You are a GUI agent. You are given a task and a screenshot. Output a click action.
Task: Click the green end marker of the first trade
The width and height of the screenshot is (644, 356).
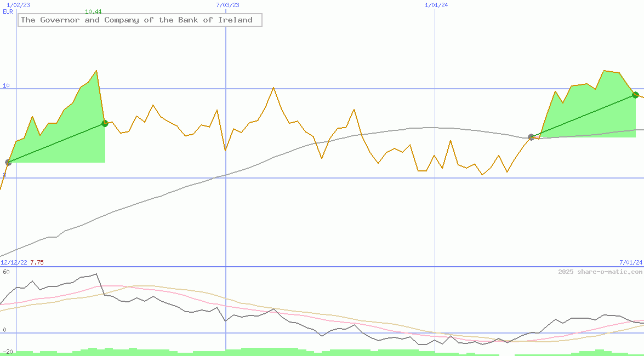(105, 123)
